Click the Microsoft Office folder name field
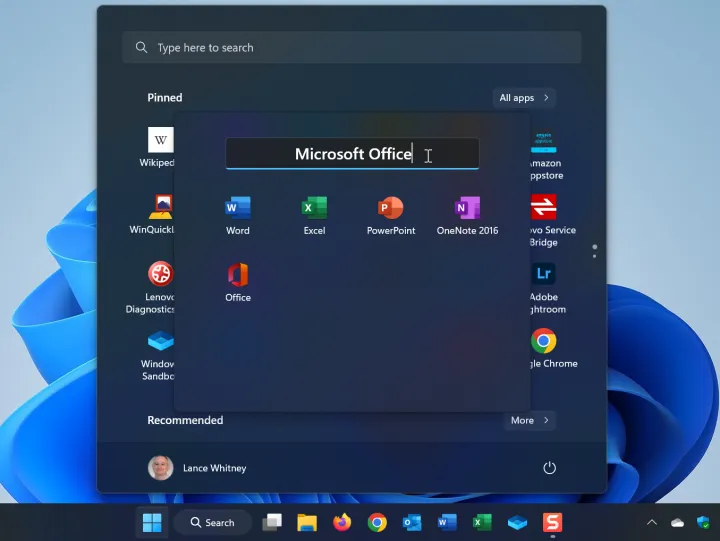 coord(352,154)
